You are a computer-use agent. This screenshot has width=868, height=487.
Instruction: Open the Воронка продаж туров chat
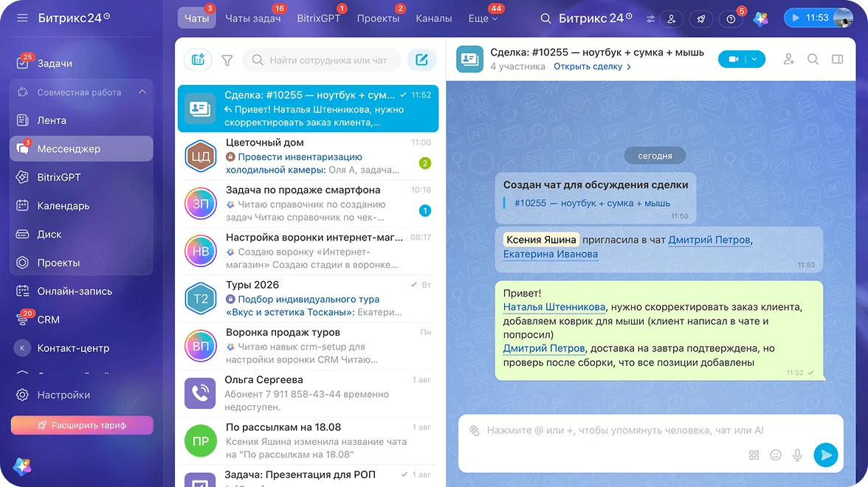point(308,347)
